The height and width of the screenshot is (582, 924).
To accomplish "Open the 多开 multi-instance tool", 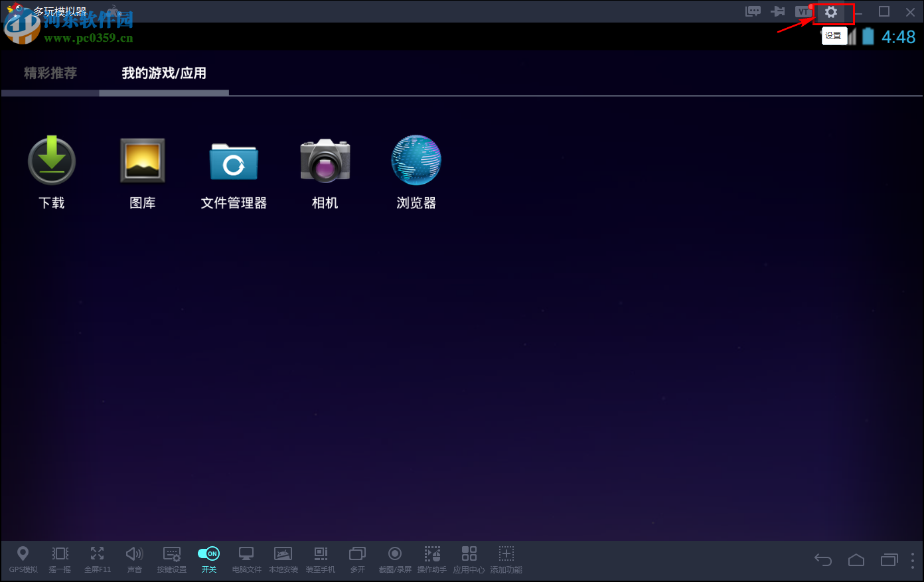I will click(358, 559).
